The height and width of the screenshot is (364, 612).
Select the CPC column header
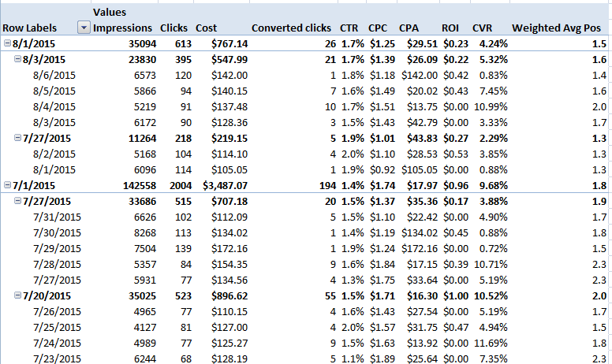[378, 28]
